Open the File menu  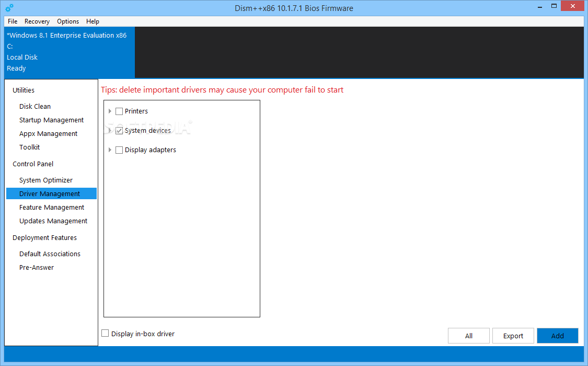click(13, 21)
